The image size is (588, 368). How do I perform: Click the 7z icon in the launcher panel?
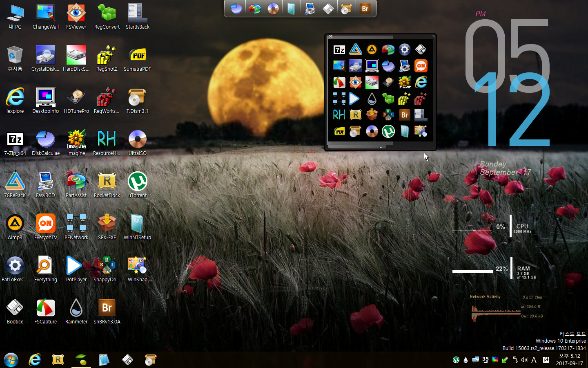coord(339,50)
